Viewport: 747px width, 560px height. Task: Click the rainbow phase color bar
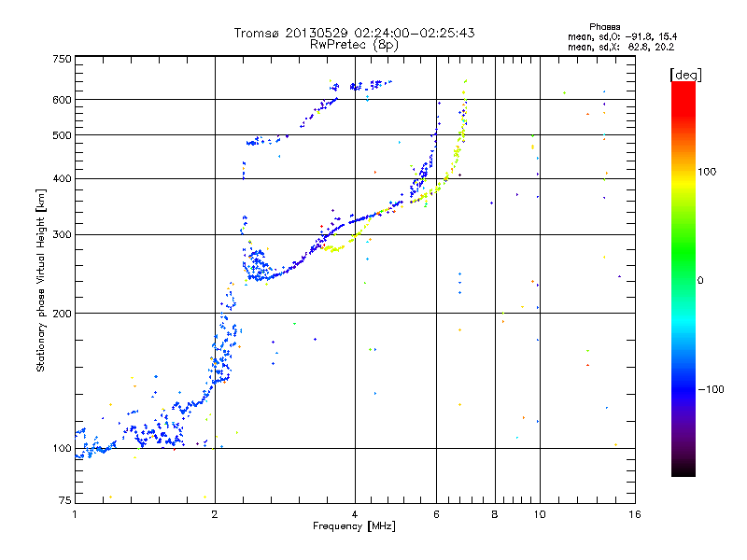[x=684, y=279]
